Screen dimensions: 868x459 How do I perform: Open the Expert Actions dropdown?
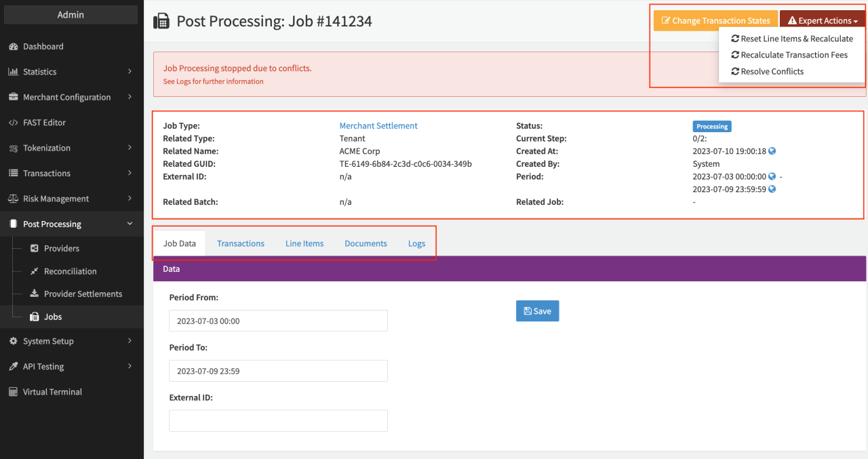point(822,20)
